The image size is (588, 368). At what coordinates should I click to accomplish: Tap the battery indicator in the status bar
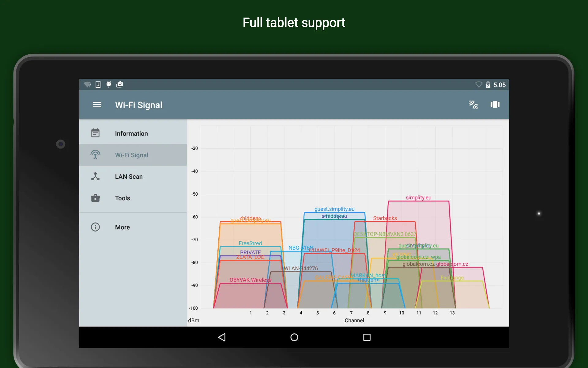coord(488,85)
